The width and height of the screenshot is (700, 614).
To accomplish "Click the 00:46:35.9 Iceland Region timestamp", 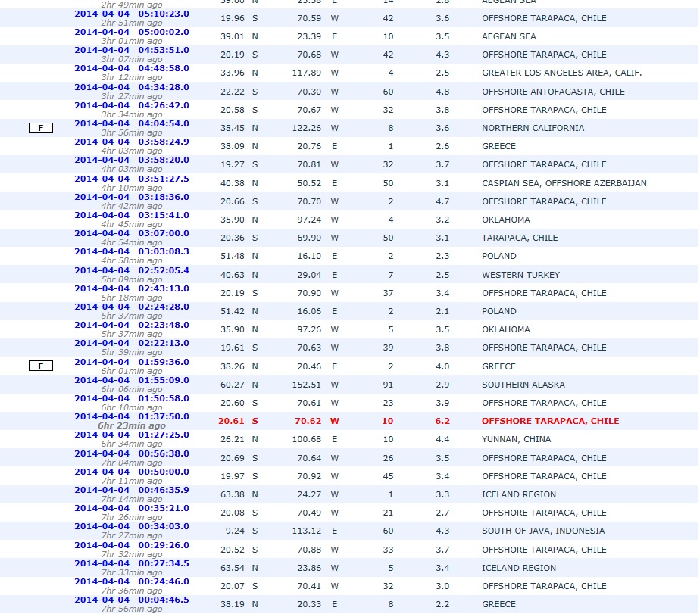I will tap(132, 490).
